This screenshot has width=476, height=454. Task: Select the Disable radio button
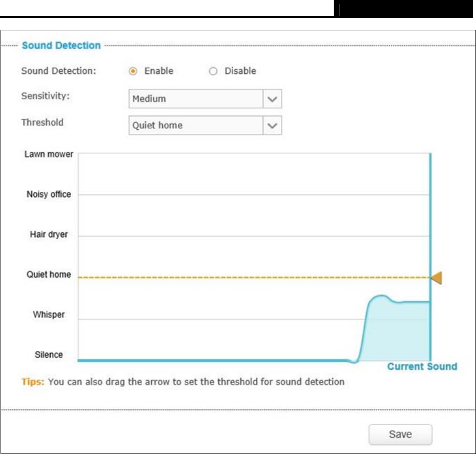213,71
